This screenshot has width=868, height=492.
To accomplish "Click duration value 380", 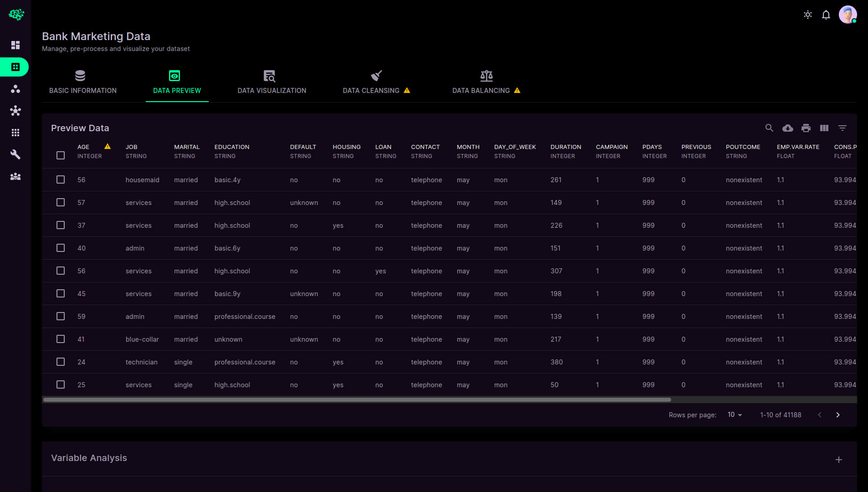I will pos(556,362).
